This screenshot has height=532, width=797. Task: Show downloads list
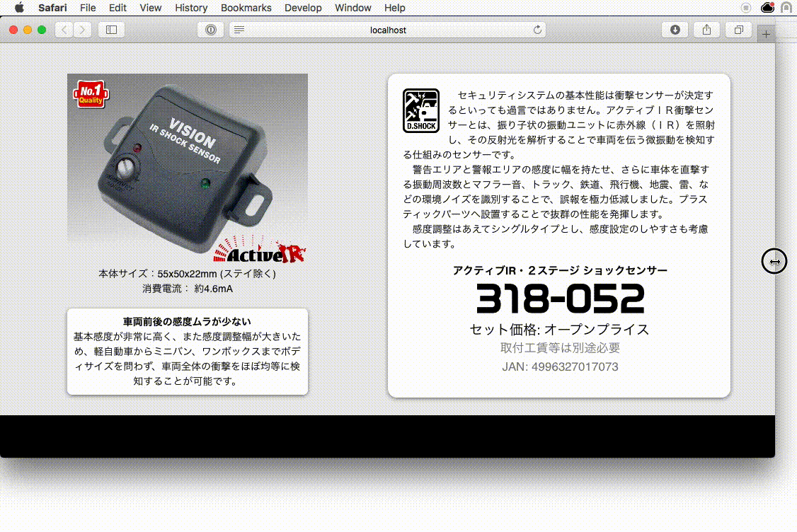(675, 30)
